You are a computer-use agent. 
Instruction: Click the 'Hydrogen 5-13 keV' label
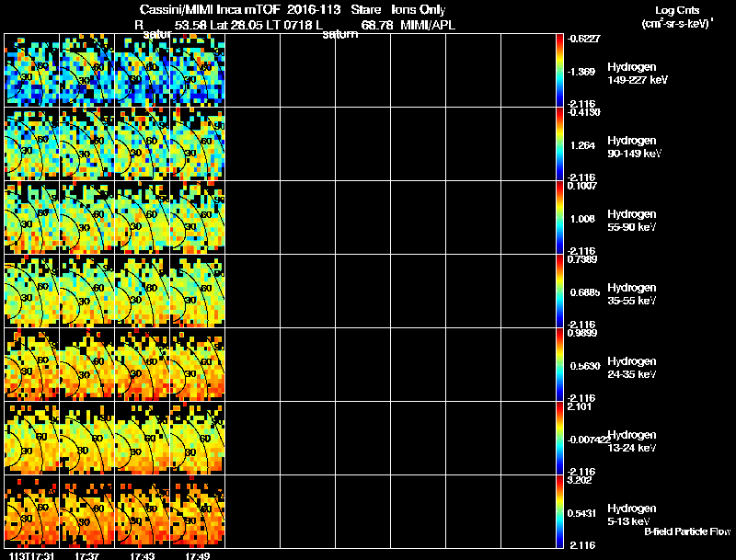(632, 515)
